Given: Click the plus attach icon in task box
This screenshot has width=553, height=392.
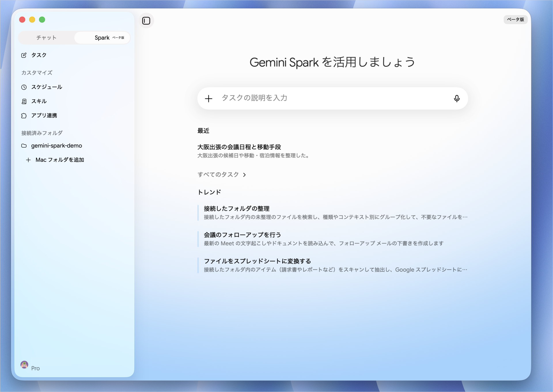Looking at the screenshot, I should pos(209,98).
